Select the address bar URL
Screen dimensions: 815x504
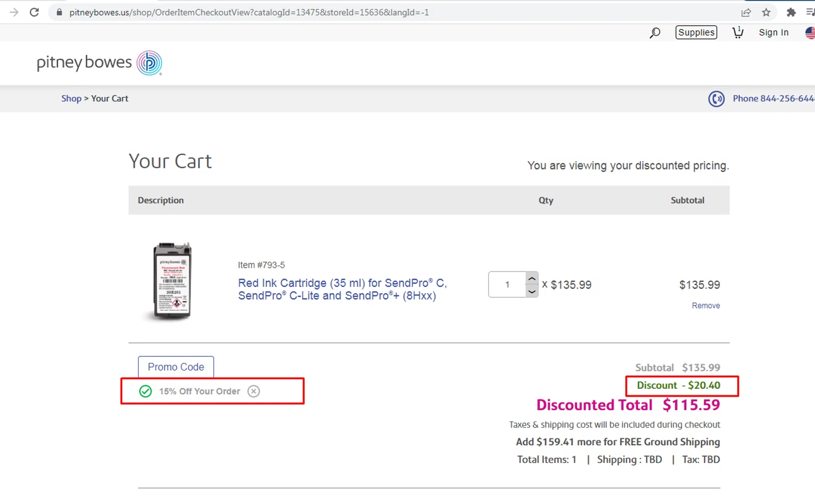click(x=249, y=12)
